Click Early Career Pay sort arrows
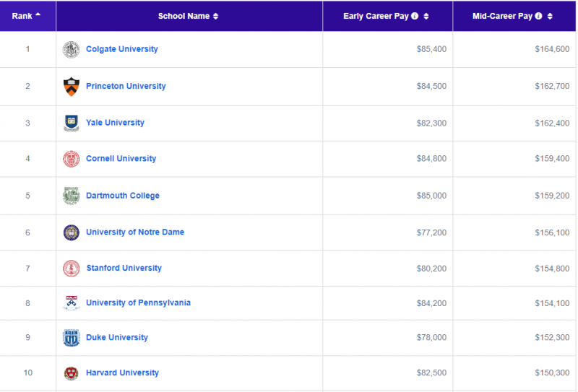578x392 pixels. coord(426,16)
